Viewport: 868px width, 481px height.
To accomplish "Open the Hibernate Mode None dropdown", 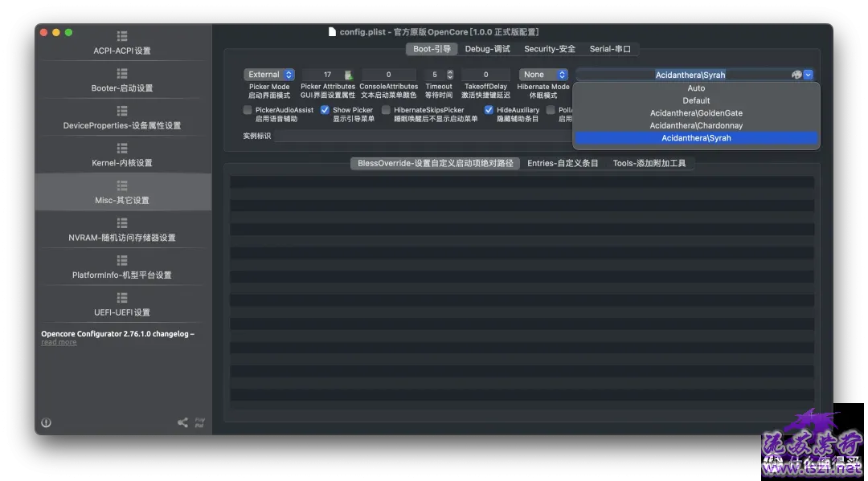I will pyautogui.click(x=543, y=75).
